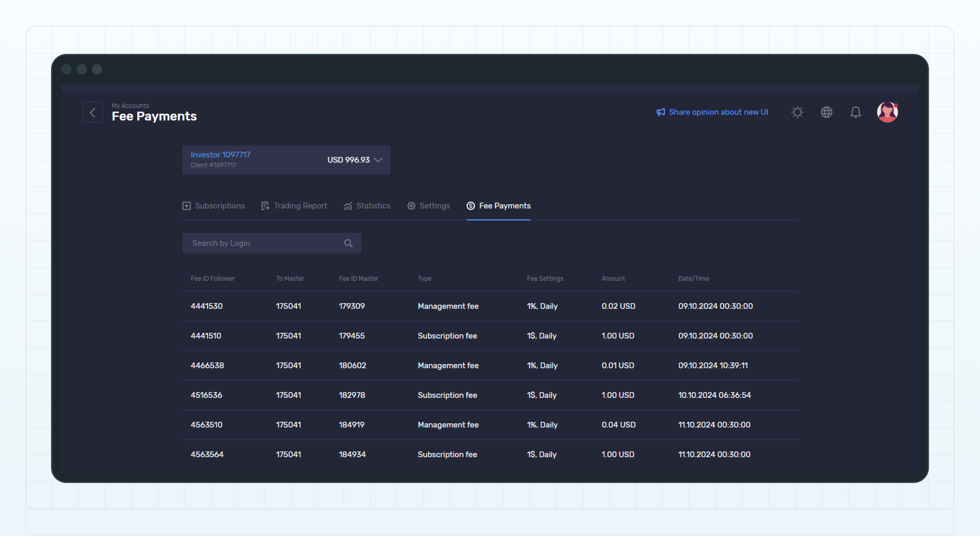
Task: Select the theme brightness icon
Action: point(797,112)
